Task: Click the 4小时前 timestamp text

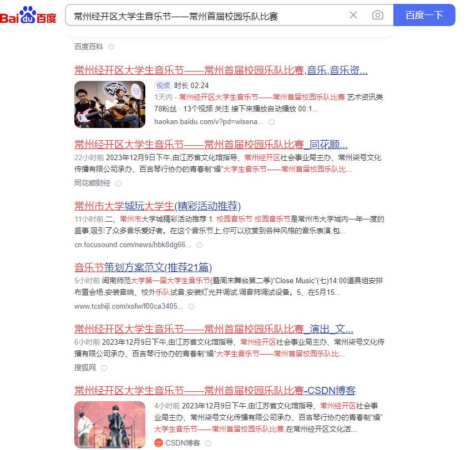Action: 167,406
